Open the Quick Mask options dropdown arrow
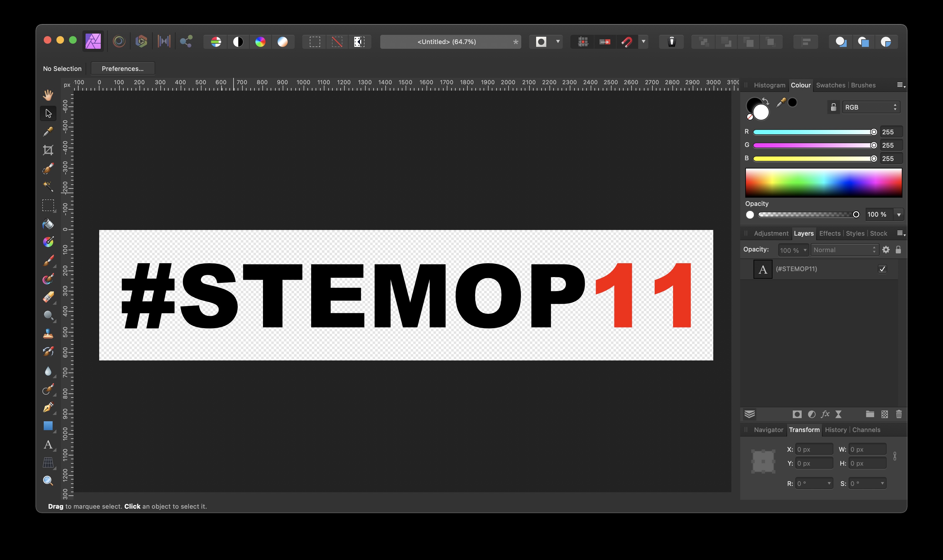The width and height of the screenshot is (943, 560). [558, 41]
